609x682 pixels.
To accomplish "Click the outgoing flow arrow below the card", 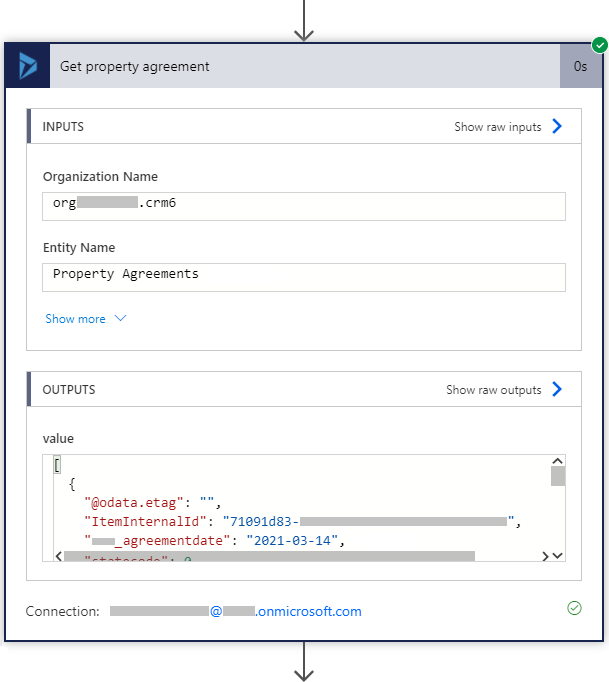I will (x=304, y=661).
